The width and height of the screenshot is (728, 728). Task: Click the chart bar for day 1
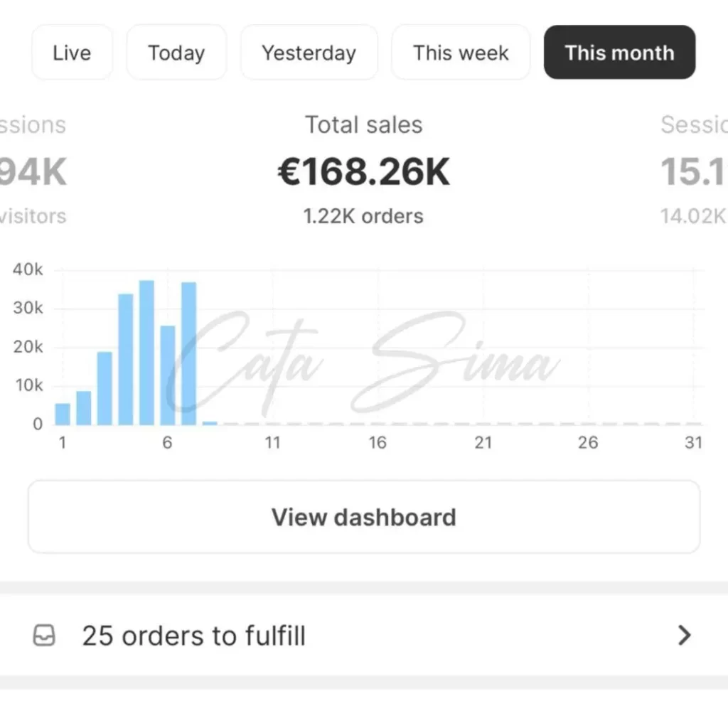[63, 414]
